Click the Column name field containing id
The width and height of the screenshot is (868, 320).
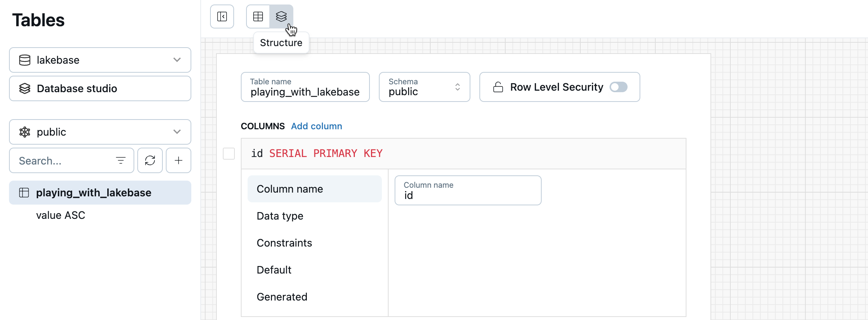(x=467, y=195)
